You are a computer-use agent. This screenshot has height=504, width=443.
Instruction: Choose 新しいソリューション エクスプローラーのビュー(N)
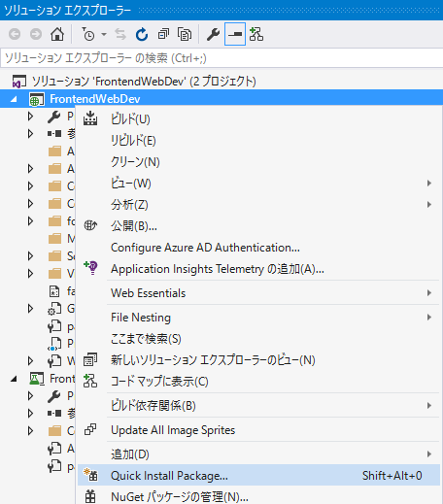point(258,360)
